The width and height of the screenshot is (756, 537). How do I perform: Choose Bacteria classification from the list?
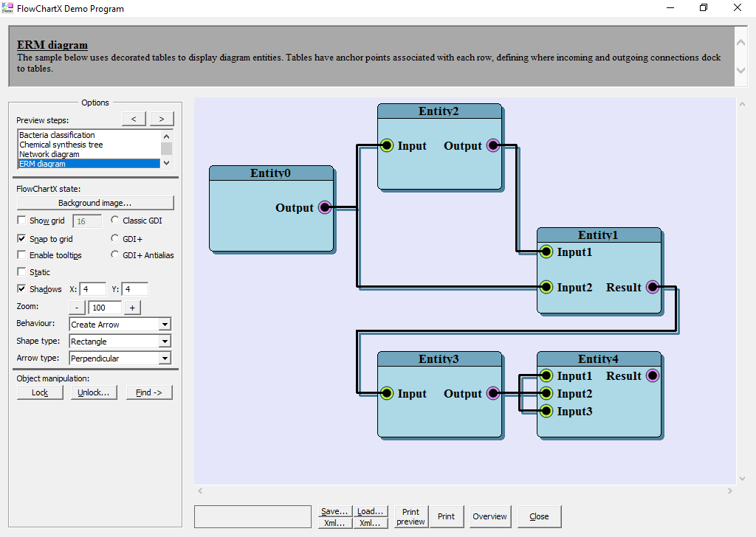pyautogui.click(x=57, y=135)
